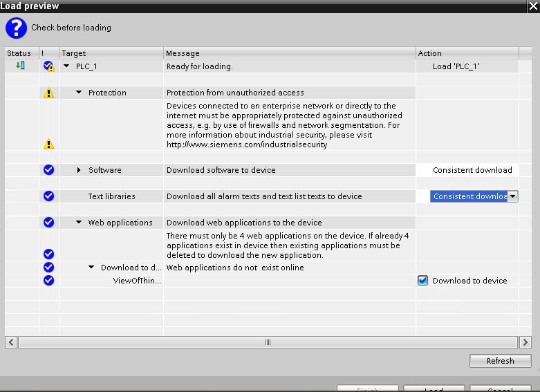The width and height of the screenshot is (540, 392).
Task: Click the horizontal scrollbar left arrow
Action: tap(11, 342)
